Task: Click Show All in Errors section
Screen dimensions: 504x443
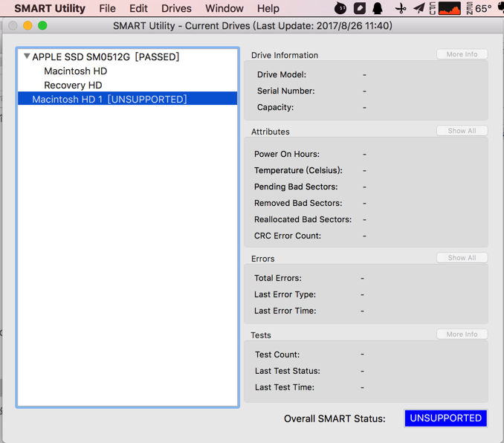Action: [x=462, y=258]
